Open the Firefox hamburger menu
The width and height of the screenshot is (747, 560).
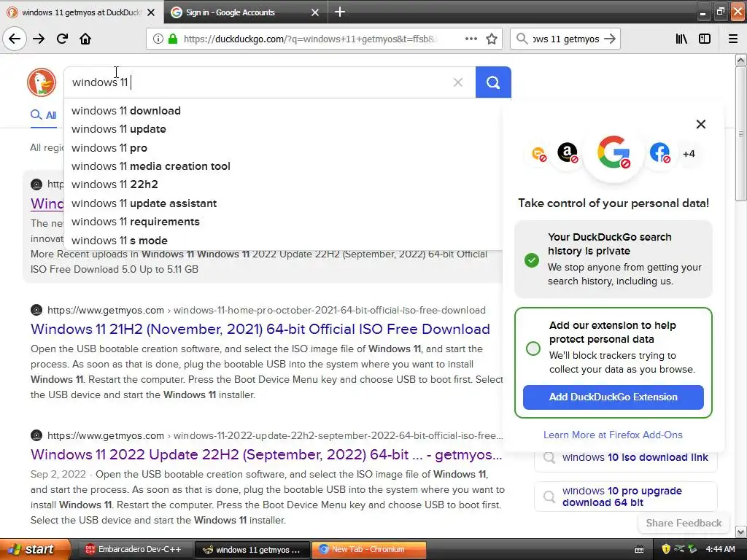coord(733,39)
